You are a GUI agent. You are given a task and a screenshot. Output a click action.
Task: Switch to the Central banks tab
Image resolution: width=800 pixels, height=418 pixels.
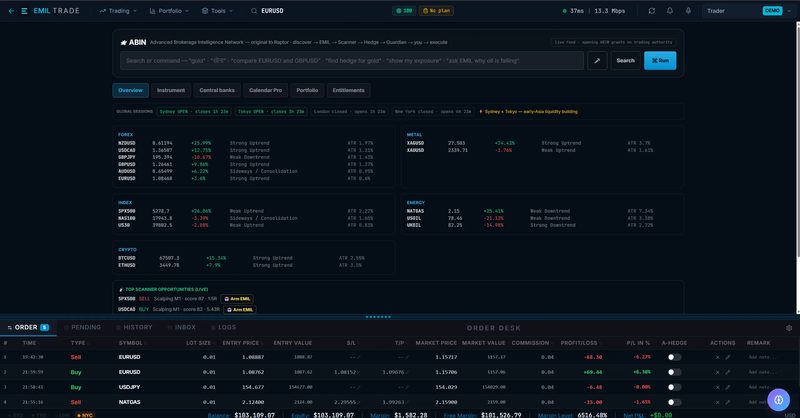pos(217,90)
